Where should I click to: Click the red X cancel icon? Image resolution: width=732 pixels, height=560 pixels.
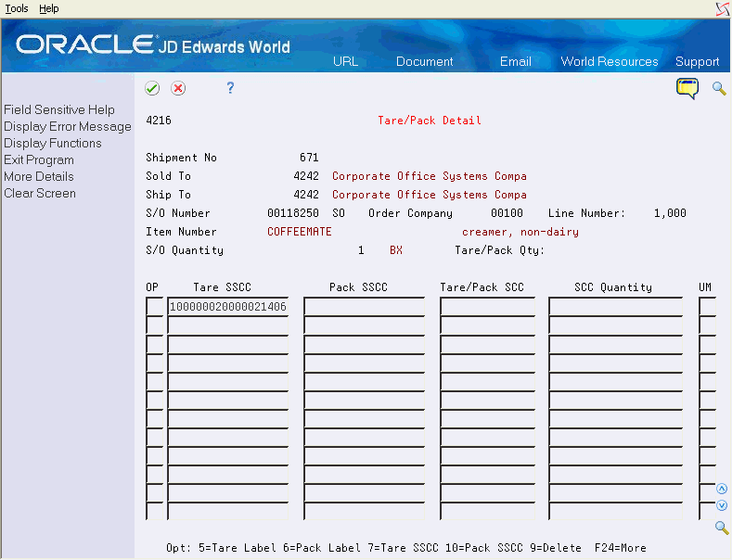178,88
